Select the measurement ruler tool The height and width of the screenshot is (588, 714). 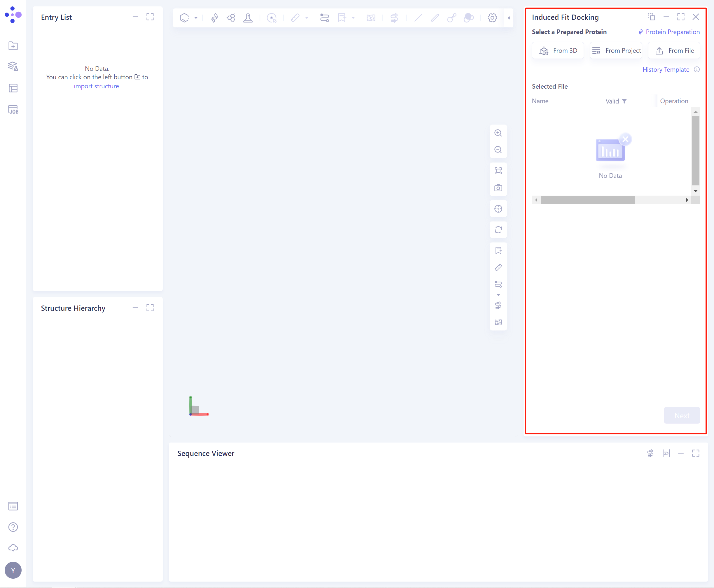tap(295, 17)
